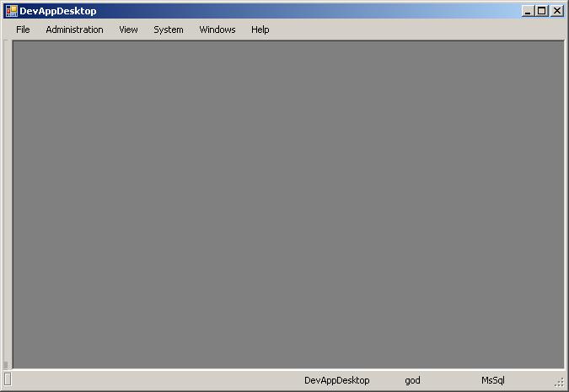This screenshot has height=392, width=569.
Task: Click the resize grip in bottom-right corner
Action: click(x=559, y=382)
